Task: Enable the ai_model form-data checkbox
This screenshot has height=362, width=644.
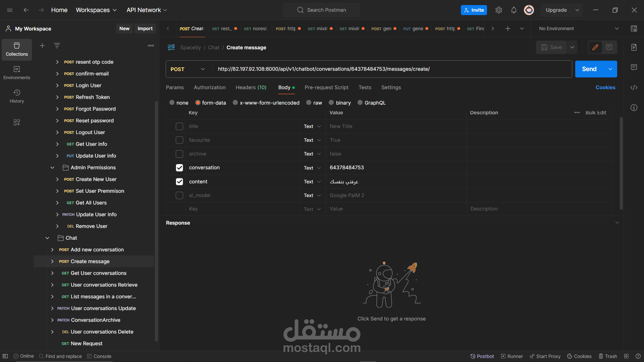Action: pyautogui.click(x=179, y=195)
